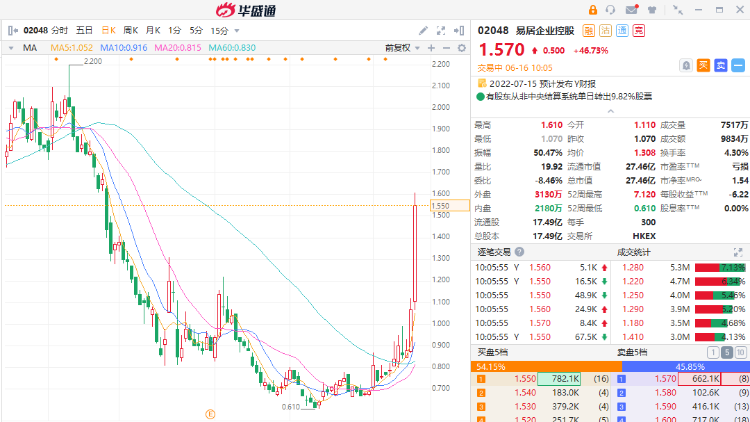The width and height of the screenshot is (750, 422).
Task: Remove stock from watchlist minus button
Action: point(738,66)
